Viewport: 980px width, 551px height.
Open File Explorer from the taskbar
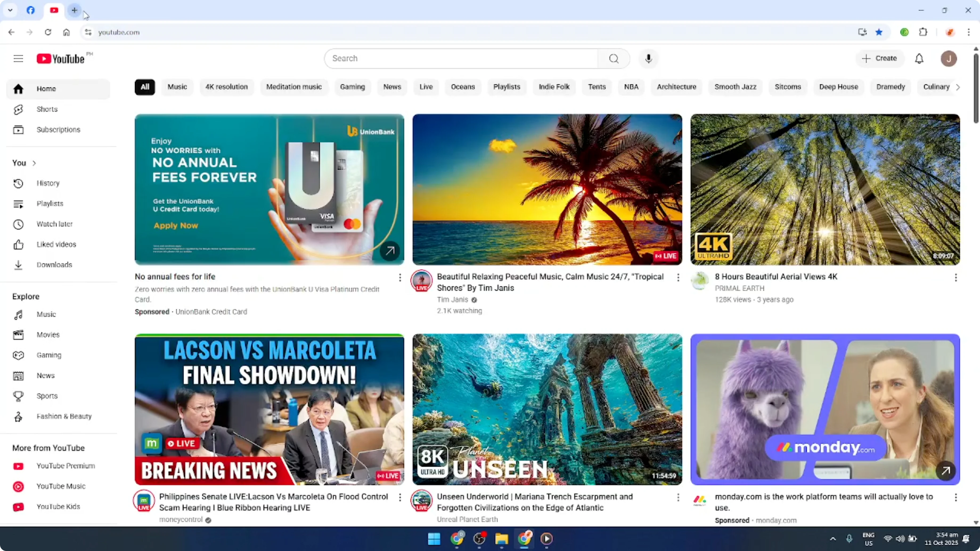point(501,539)
